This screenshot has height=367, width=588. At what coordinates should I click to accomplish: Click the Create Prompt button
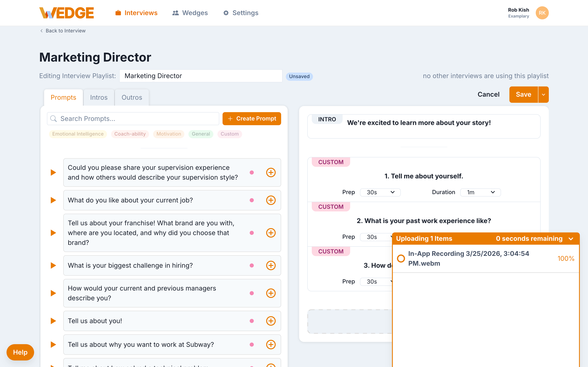[x=252, y=119]
